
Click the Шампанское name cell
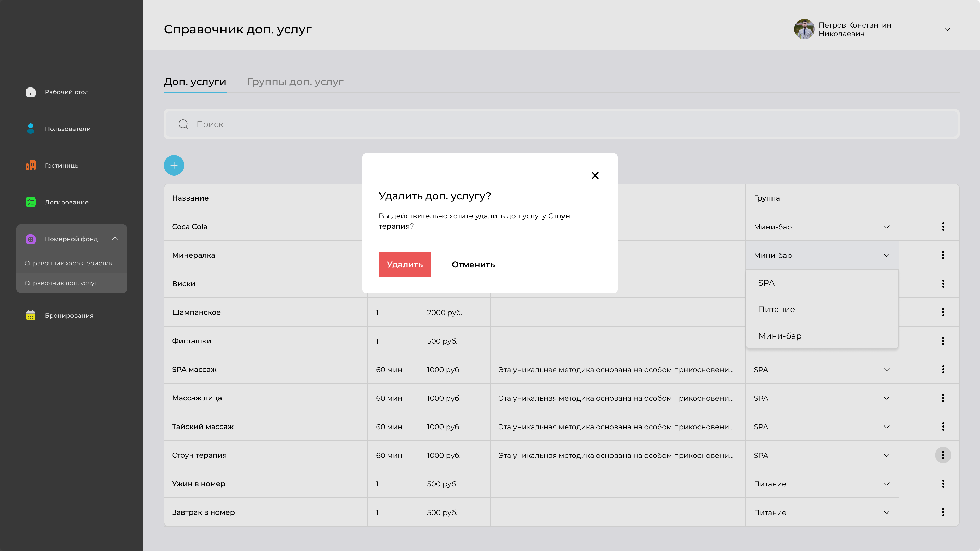(266, 312)
